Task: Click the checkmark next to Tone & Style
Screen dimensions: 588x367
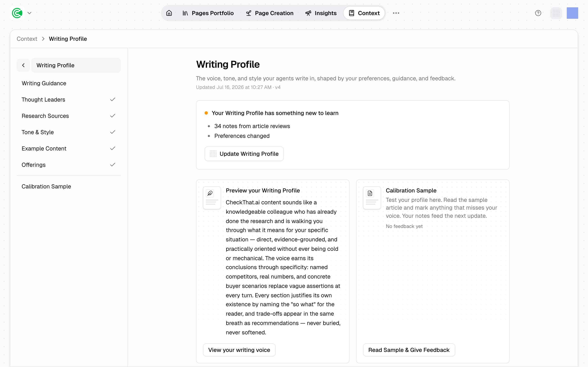Action: (112, 132)
